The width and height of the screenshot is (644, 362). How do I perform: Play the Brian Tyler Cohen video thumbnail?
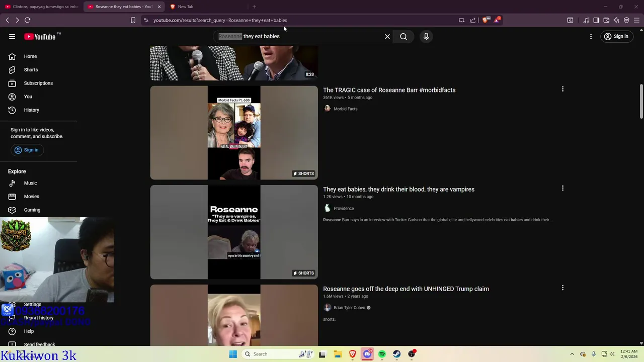pyautogui.click(x=234, y=315)
